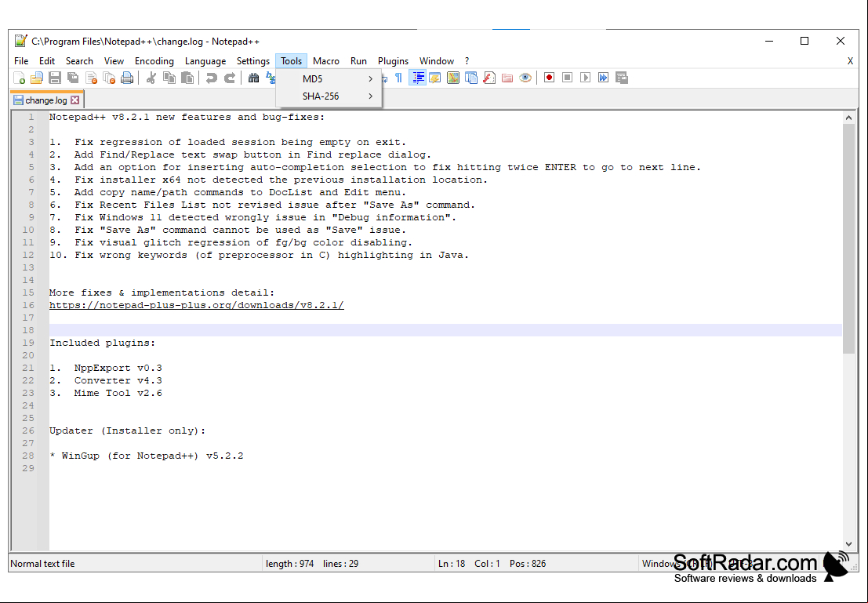
Task: Open the View menu
Action: [114, 61]
